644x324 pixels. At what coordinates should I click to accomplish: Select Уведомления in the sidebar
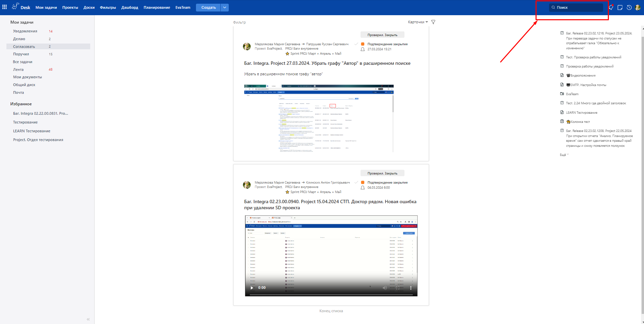point(25,31)
